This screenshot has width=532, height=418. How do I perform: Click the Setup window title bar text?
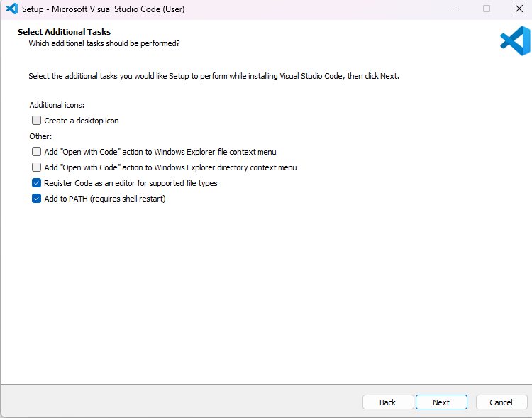pos(103,9)
